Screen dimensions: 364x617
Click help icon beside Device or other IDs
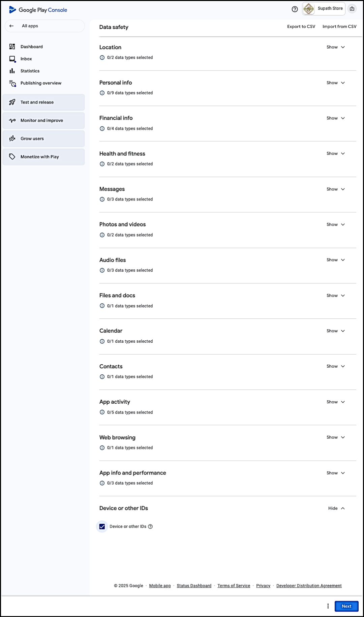150,526
